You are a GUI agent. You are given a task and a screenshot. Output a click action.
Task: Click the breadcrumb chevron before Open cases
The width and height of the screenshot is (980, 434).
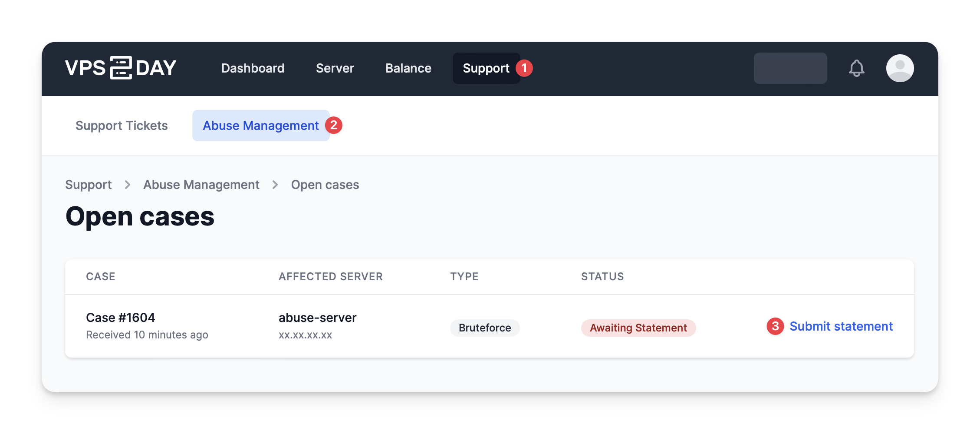coord(275,185)
